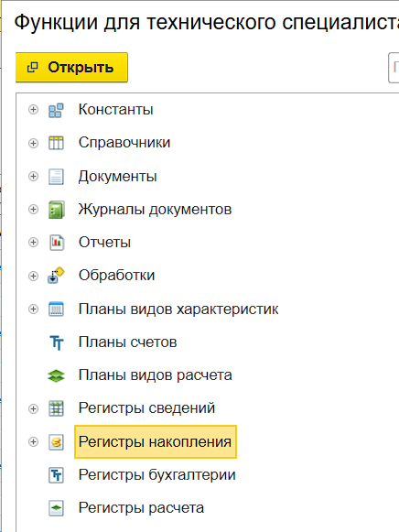Select the Справочники label

[x=124, y=143]
